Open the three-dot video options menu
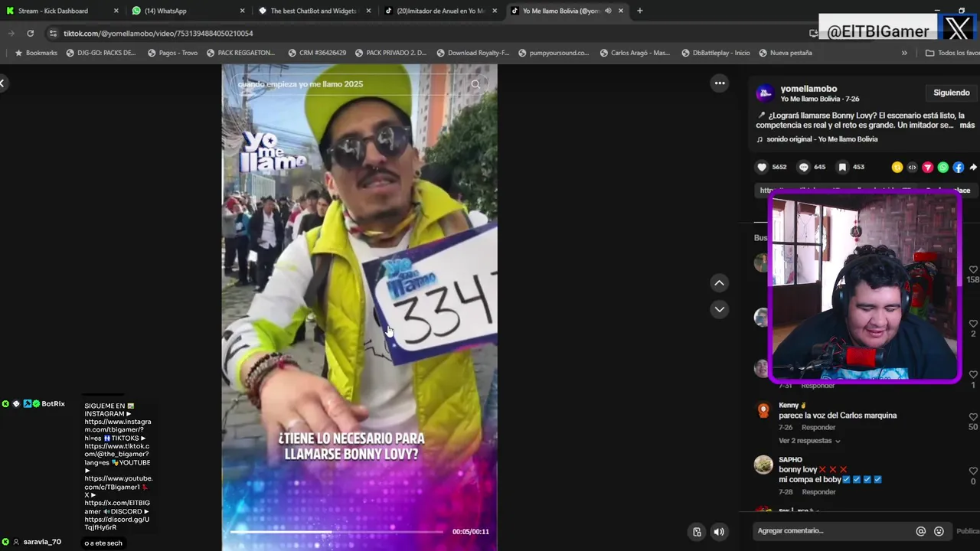The image size is (980, 551). click(720, 83)
